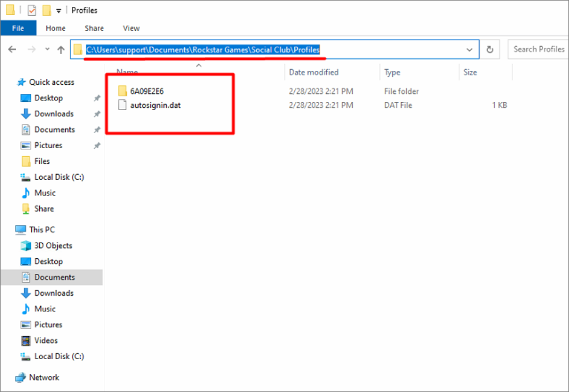Open the recent locations dropdown arrow
The width and height of the screenshot is (569, 392).
point(47,50)
